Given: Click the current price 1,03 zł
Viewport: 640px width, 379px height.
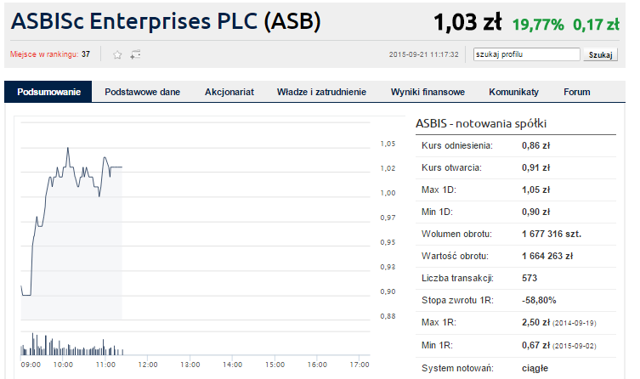Looking at the screenshot, I should (x=467, y=22).
